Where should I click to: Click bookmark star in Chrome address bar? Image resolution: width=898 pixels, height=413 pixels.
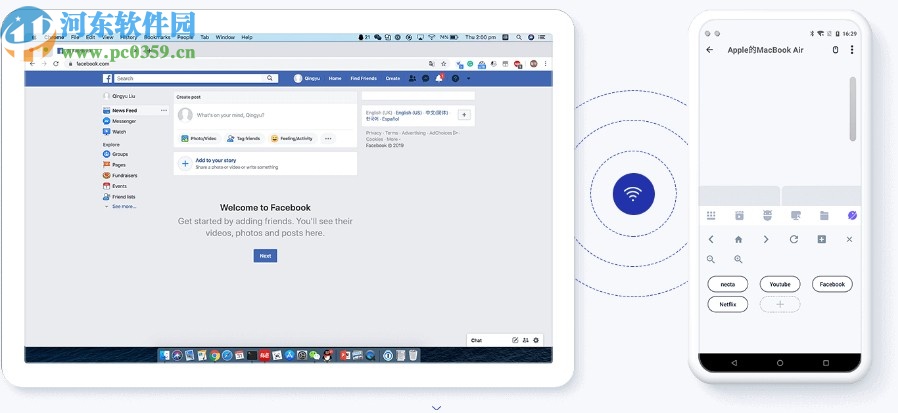(443, 64)
